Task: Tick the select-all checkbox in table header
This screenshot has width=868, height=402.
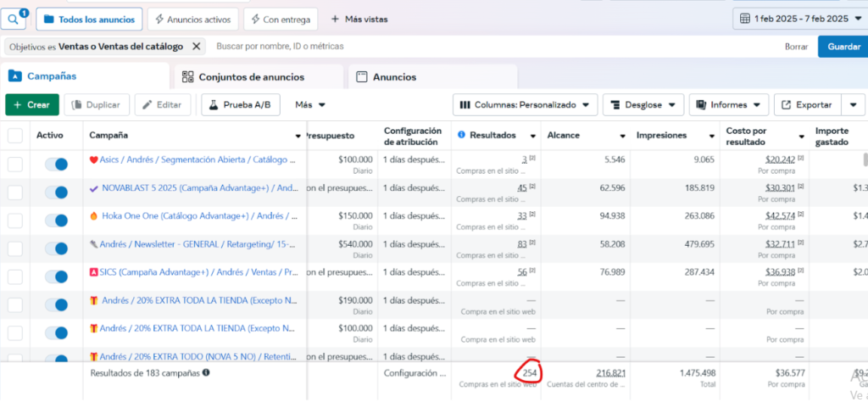Action: (x=15, y=136)
